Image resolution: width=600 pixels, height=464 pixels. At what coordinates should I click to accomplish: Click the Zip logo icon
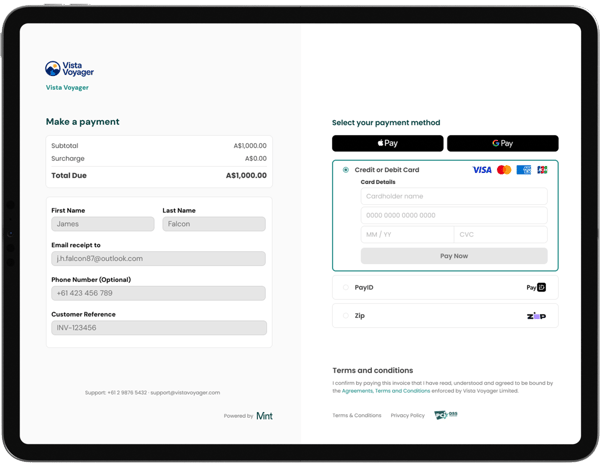coord(536,316)
